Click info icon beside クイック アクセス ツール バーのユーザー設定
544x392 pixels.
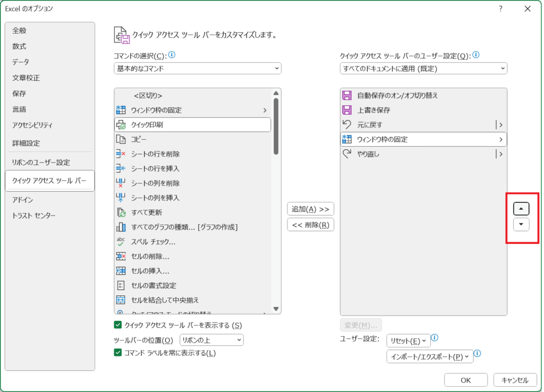point(476,55)
